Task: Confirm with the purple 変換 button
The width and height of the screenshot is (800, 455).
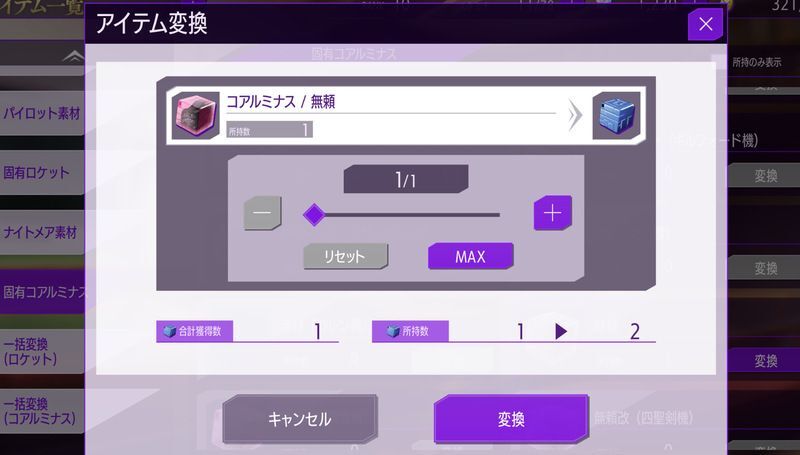Action: coord(511,419)
